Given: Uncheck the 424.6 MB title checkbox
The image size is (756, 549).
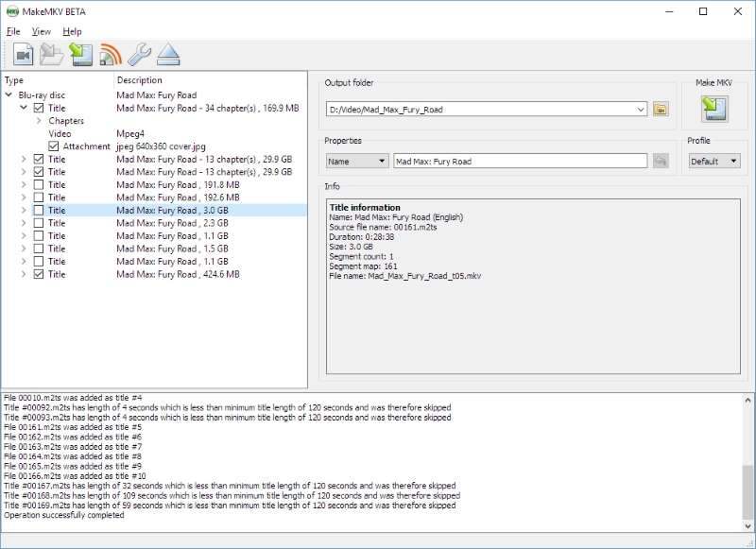Looking at the screenshot, I should coord(39,273).
